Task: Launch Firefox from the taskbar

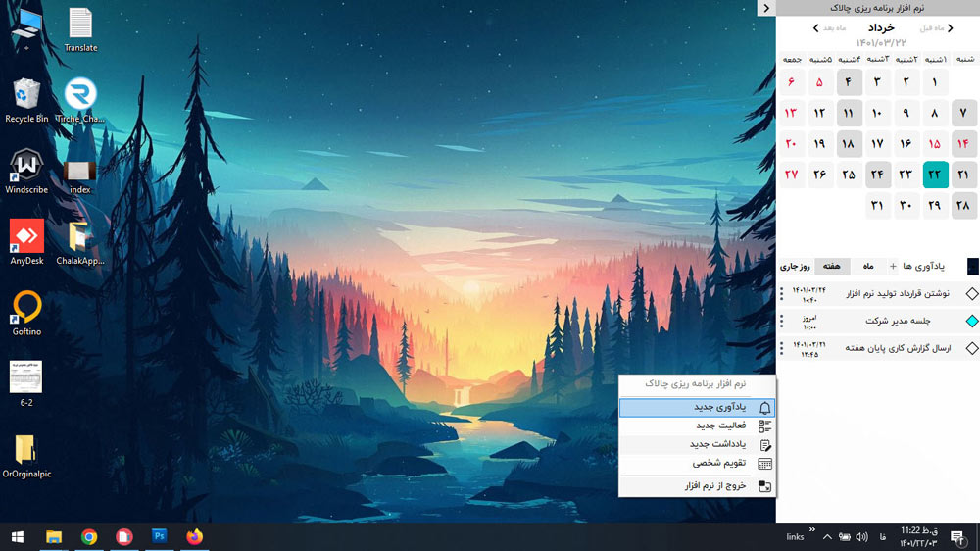Action: (194, 536)
